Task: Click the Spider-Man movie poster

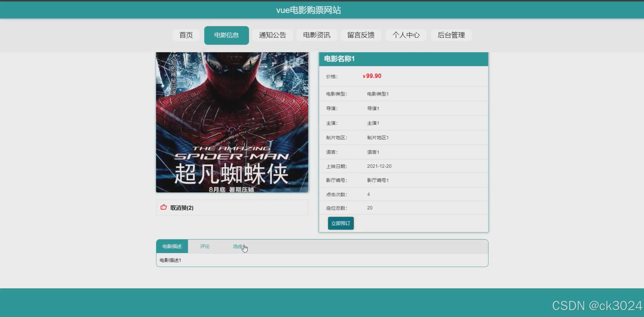Action: pyautogui.click(x=232, y=122)
